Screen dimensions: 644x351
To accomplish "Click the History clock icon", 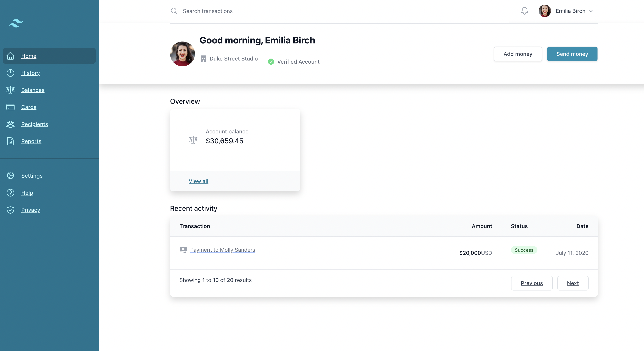I will pyautogui.click(x=10, y=73).
